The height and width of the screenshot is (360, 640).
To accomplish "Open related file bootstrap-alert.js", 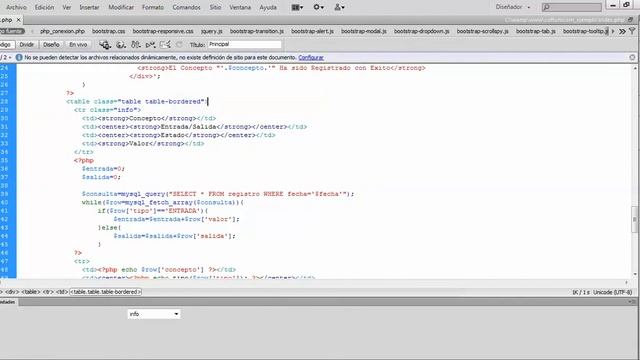I will [x=312, y=31].
